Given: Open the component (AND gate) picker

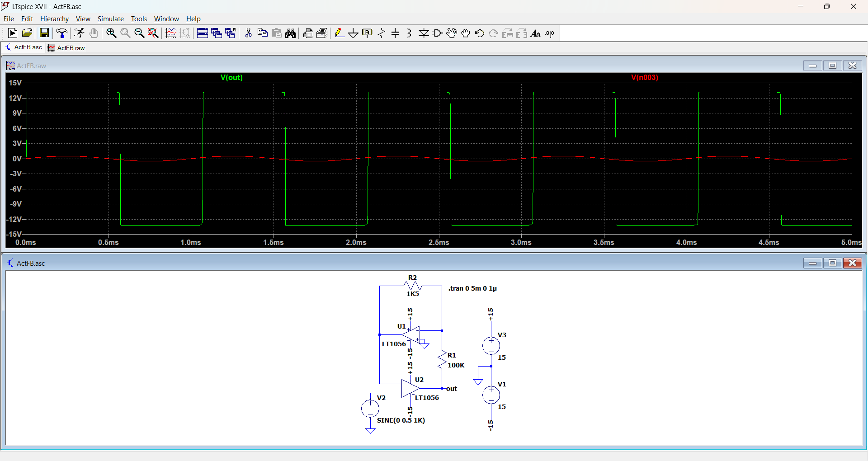Looking at the screenshot, I should click(438, 33).
